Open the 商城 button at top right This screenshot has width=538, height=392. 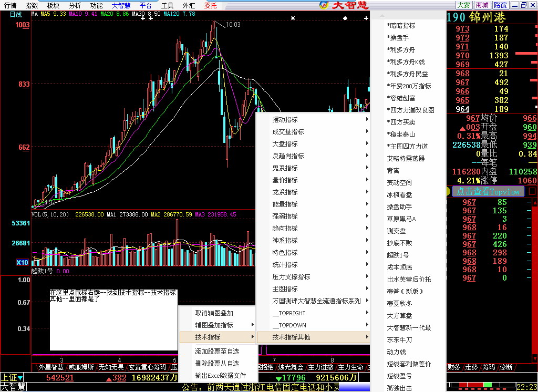click(x=482, y=5)
